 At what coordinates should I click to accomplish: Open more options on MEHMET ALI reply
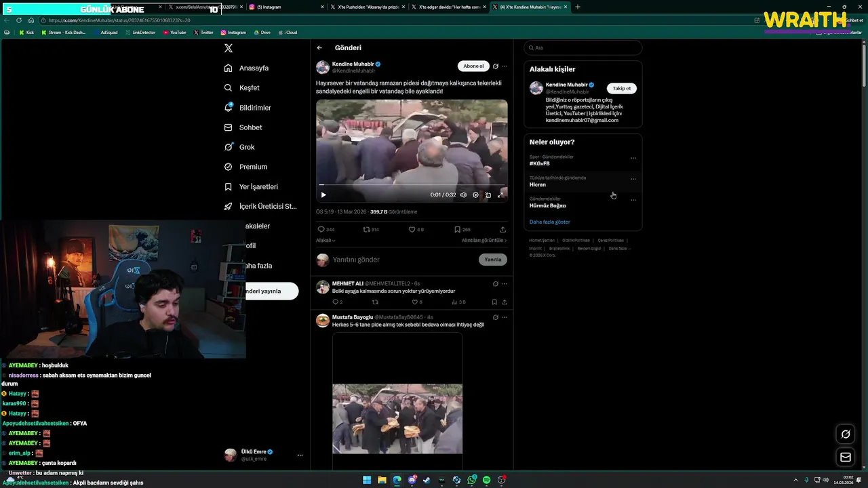(x=505, y=283)
